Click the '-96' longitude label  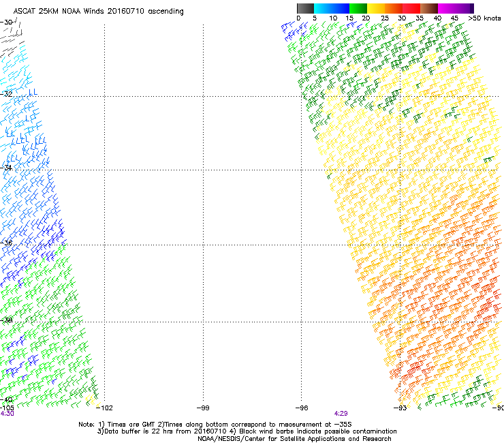pyautogui.click(x=302, y=408)
